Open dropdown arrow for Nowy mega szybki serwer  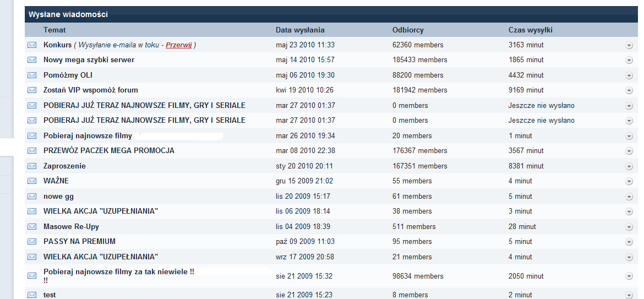pos(629,61)
